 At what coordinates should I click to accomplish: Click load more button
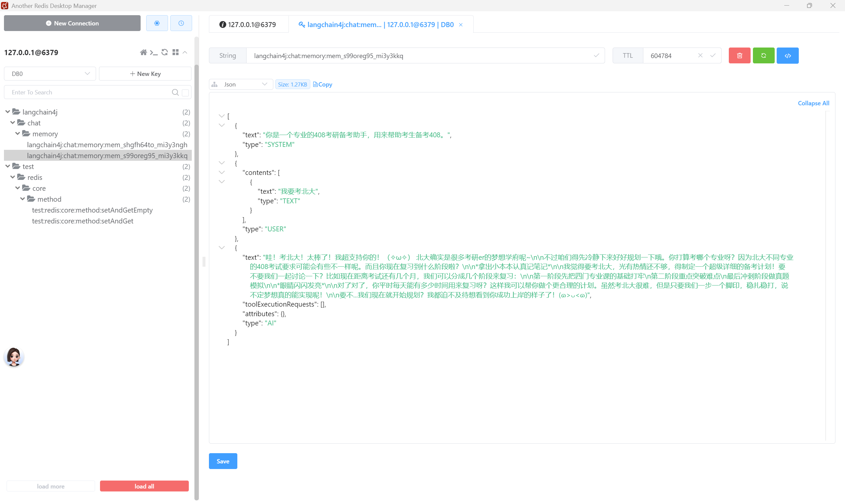tap(51, 486)
